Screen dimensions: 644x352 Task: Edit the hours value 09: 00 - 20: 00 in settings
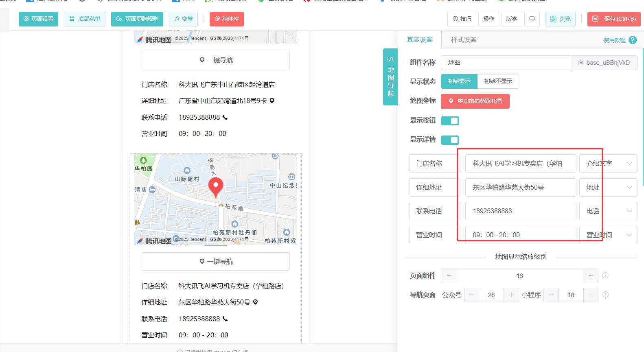[521, 235]
